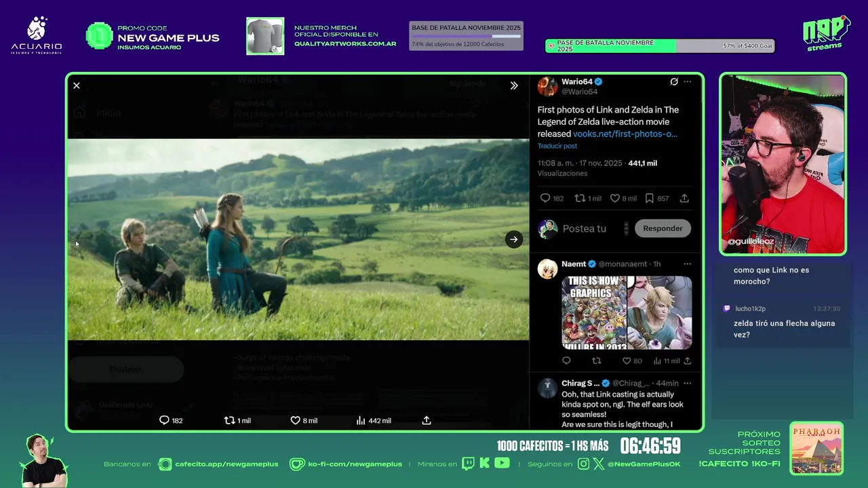Click the Pharaoh giveaway box thumbnail
Screen dimensions: 868x488
point(816,449)
